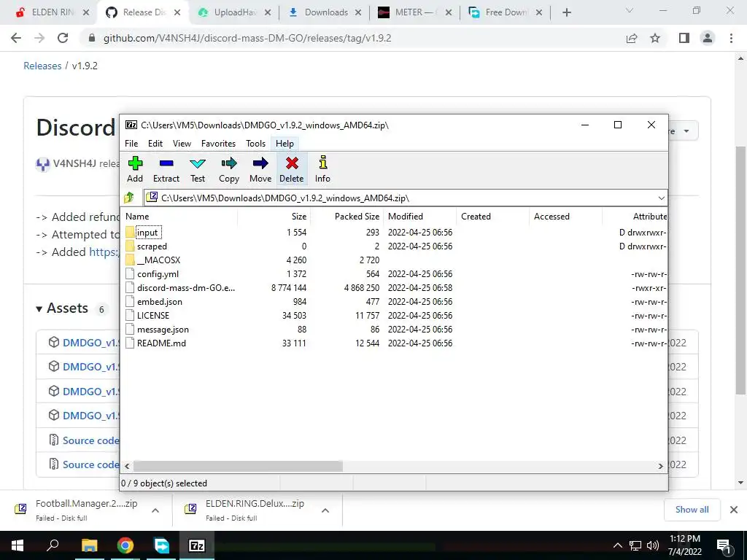The height and width of the screenshot is (560, 747).
Task: Open the Help menu
Action: click(285, 144)
